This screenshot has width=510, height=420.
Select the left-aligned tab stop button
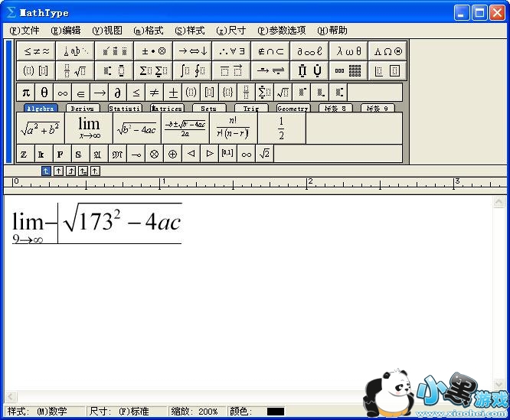click(46, 171)
